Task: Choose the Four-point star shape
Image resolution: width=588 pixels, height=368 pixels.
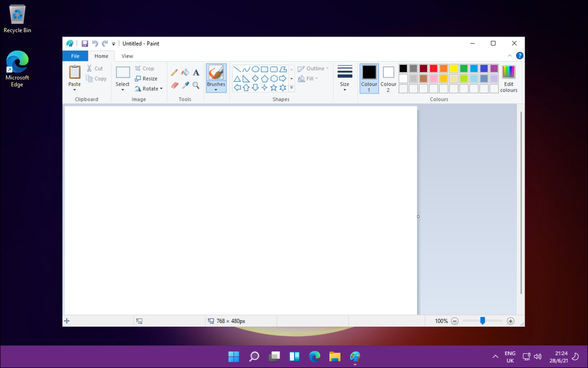Action: (x=265, y=87)
